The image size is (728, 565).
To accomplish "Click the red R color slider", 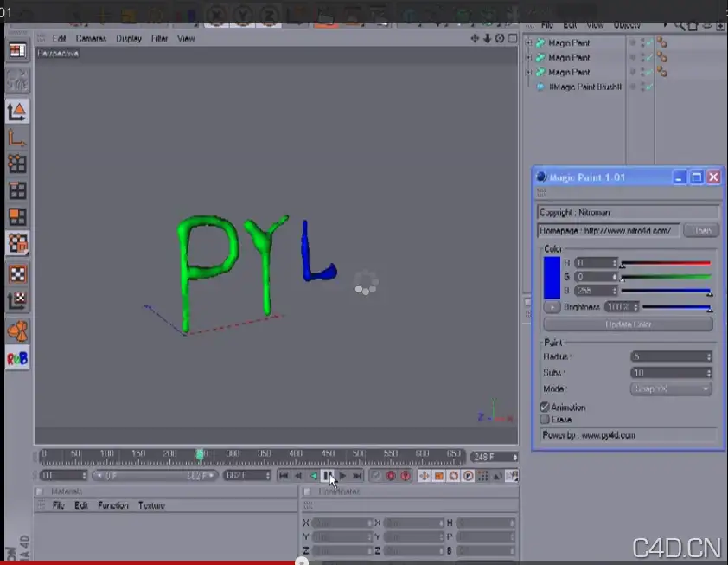I will [x=667, y=263].
